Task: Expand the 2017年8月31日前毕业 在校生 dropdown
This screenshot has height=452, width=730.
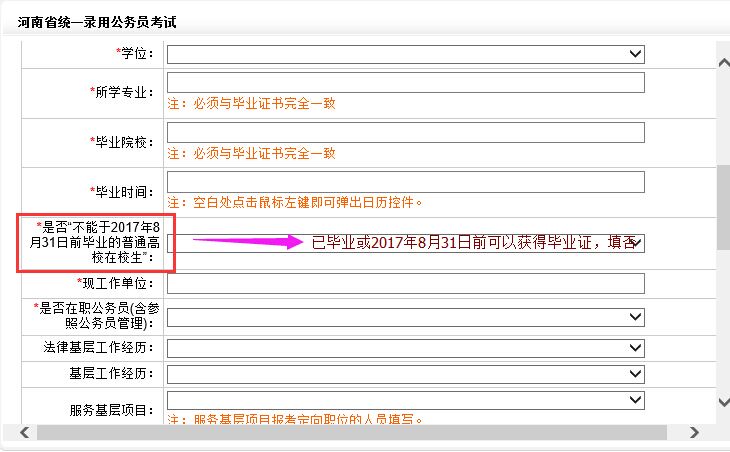Action: (x=636, y=243)
